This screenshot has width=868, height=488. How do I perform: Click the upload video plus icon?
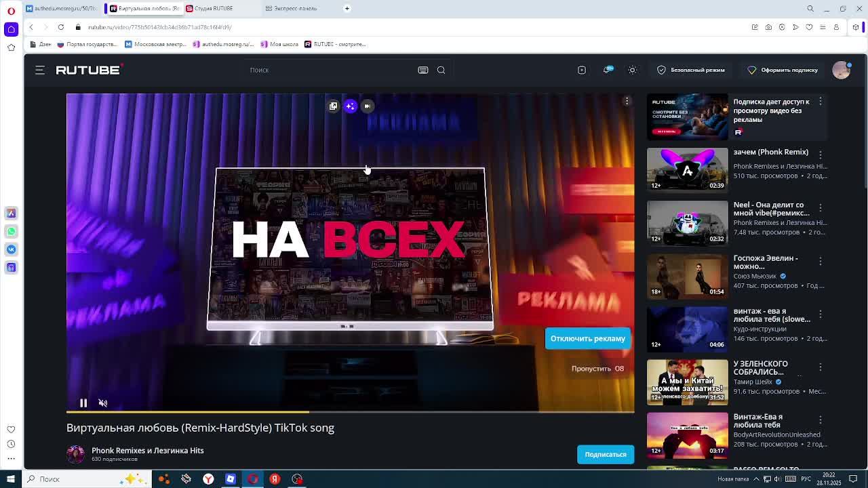click(582, 70)
